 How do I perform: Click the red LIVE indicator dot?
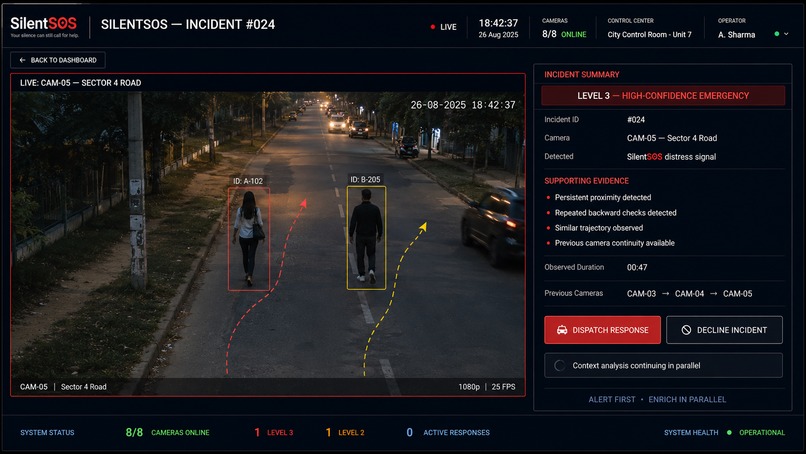pyautogui.click(x=433, y=27)
